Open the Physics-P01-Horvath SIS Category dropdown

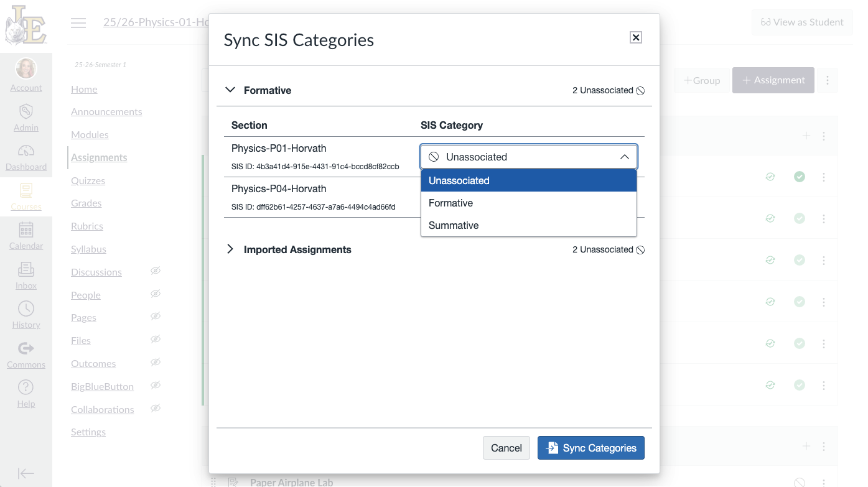tap(529, 157)
